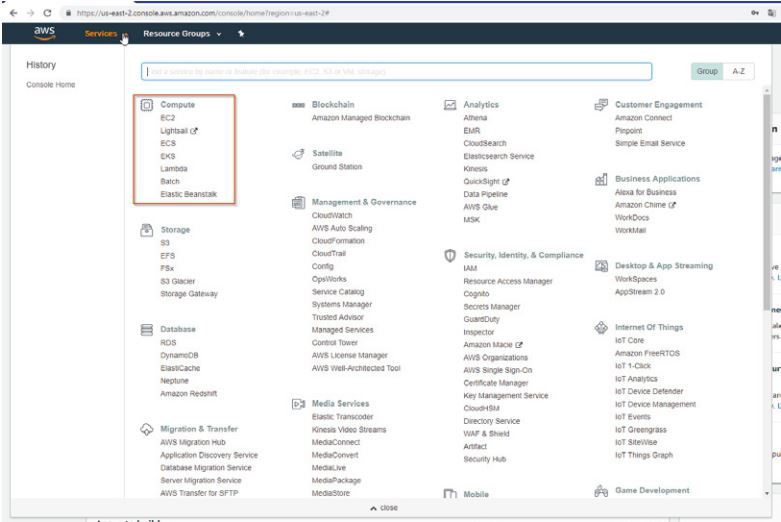This screenshot has width=781, height=522.
Task: Open the S3 service
Action: (x=165, y=243)
